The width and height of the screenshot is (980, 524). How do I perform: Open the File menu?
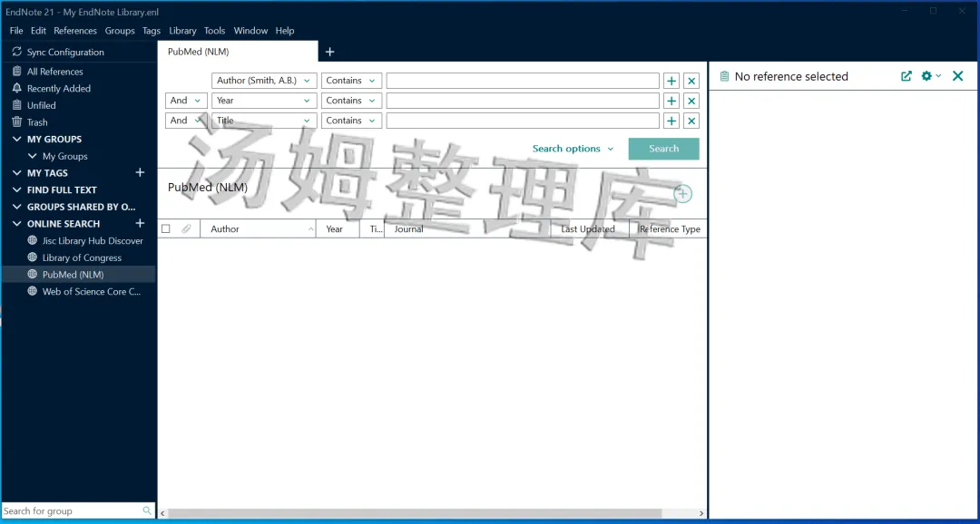(x=16, y=31)
